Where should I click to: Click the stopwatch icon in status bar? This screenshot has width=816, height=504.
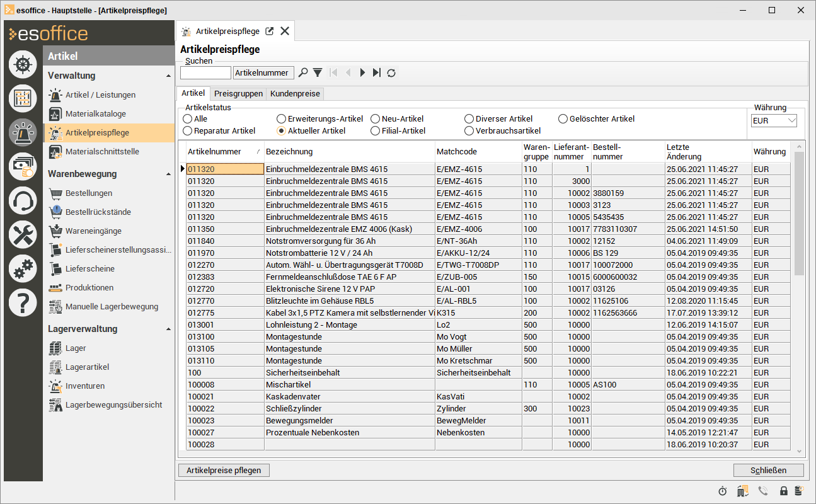723,491
